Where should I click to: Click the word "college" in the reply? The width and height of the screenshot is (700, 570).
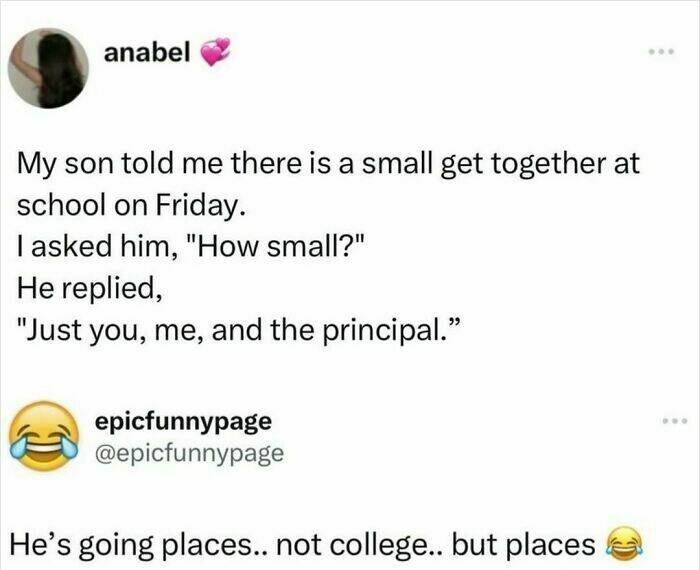(380, 544)
